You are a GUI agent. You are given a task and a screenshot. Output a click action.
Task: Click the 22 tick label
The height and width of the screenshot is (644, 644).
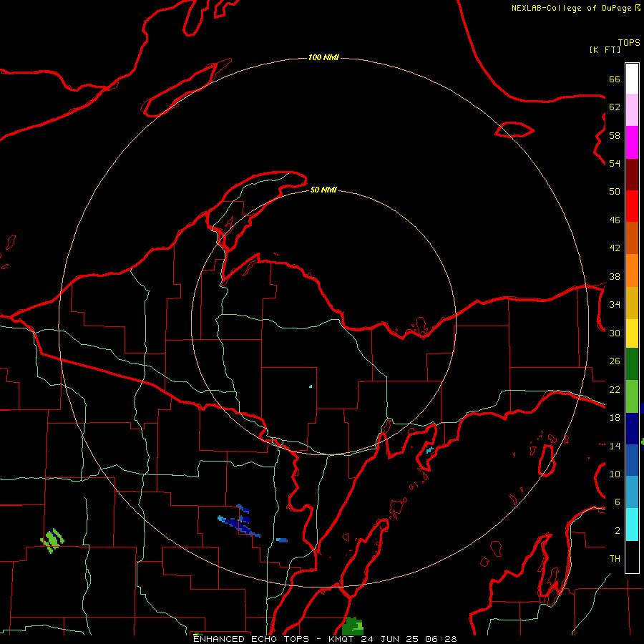[x=615, y=389]
